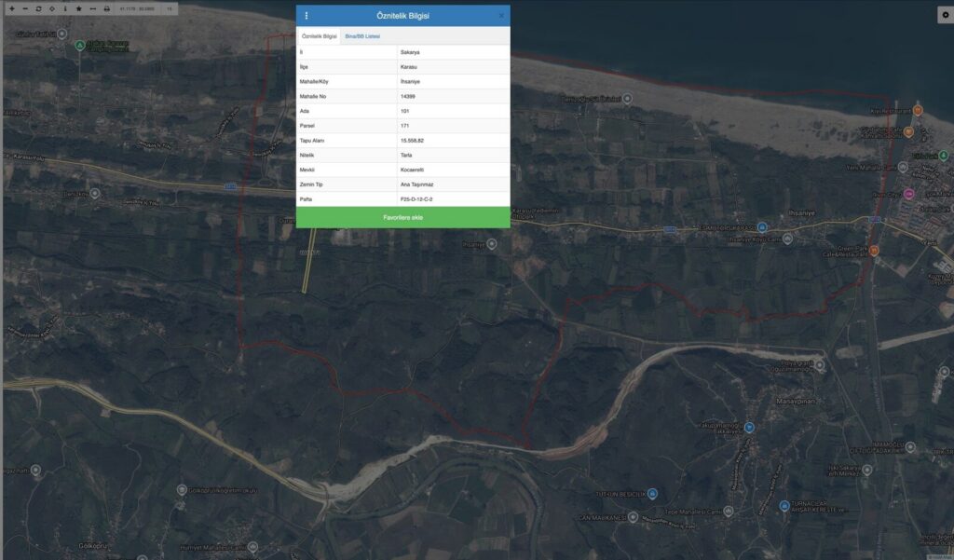Image resolution: width=954 pixels, height=560 pixels.
Task: Select the distance measure tool
Action: 92,8
